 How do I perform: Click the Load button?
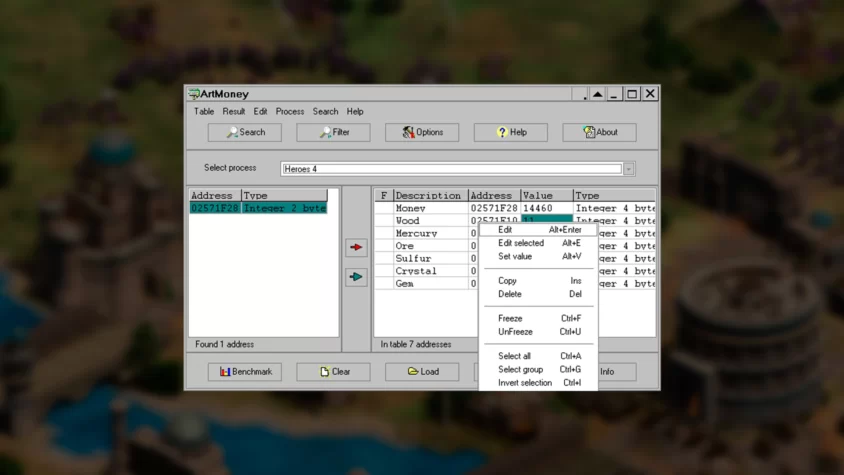(x=422, y=372)
